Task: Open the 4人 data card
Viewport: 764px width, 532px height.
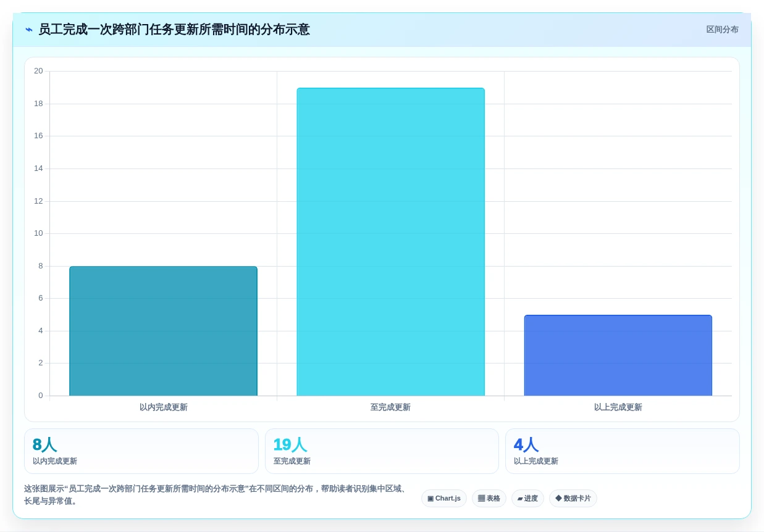Action: [622, 451]
